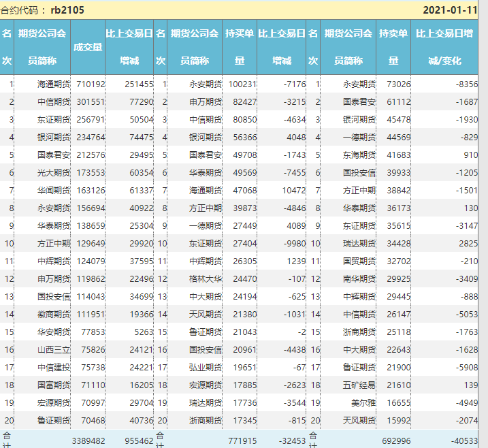Viewport: 488px width, 448px height.
Task: Select short position value 15992
Action: coord(399,421)
